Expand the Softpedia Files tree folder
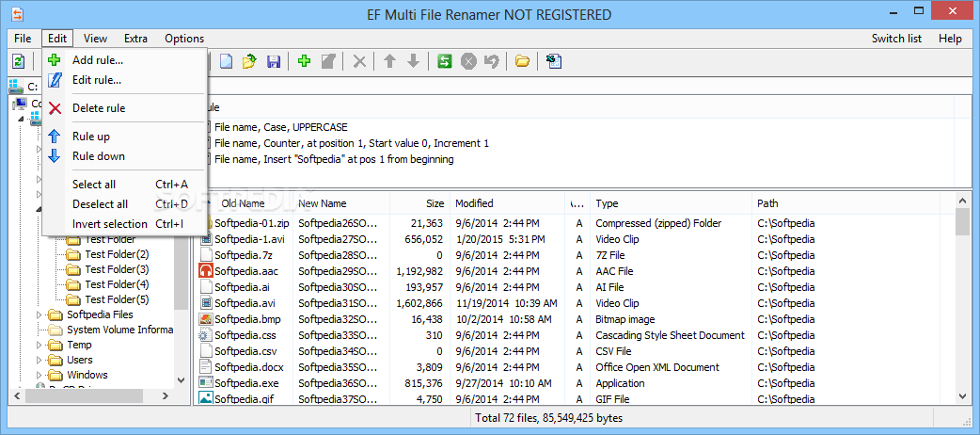Image resolution: width=980 pixels, height=435 pixels. (x=40, y=314)
